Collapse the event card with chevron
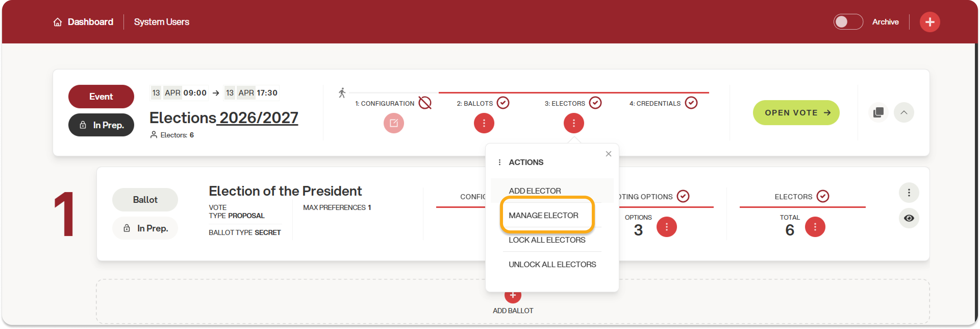Screen dimensions: 980x329 click(x=903, y=113)
